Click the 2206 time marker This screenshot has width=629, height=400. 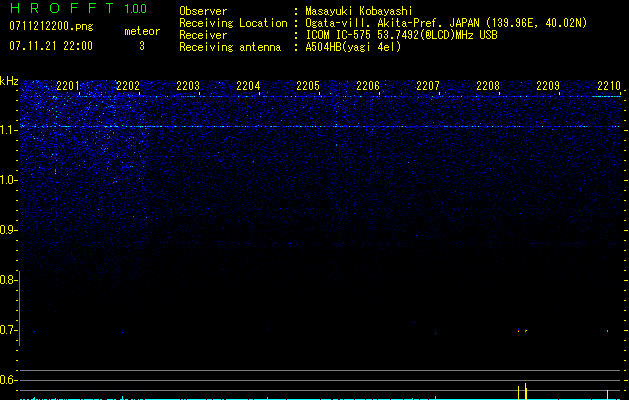coord(368,85)
